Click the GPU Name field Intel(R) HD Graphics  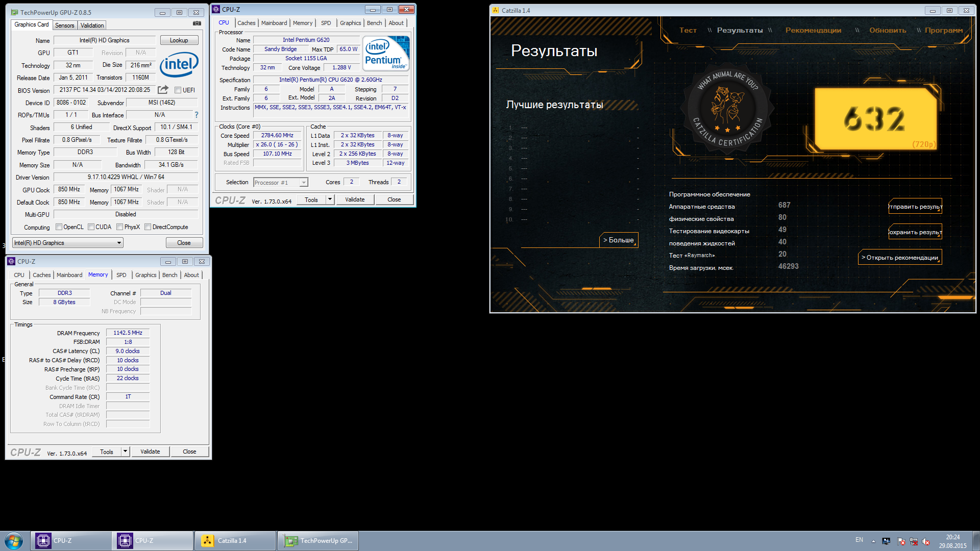[x=105, y=40]
